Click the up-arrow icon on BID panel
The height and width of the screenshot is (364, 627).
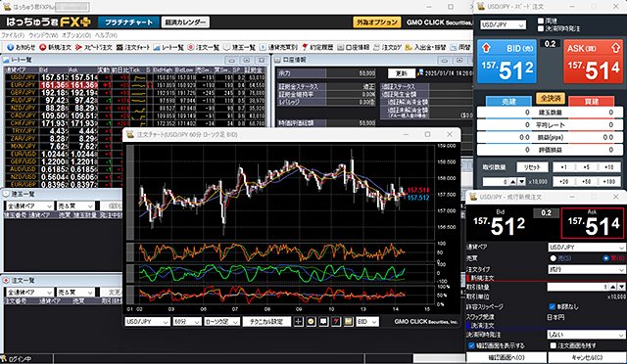[487, 48]
